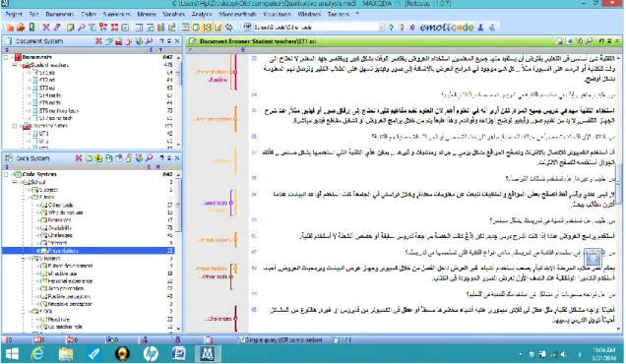Screen dimensions: 626x364
Task: Select the Challenges code in Code System
Action: coord(60,235)
